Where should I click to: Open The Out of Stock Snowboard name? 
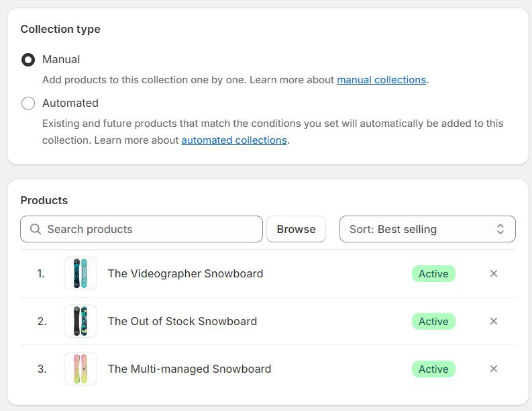coord(182,321)
